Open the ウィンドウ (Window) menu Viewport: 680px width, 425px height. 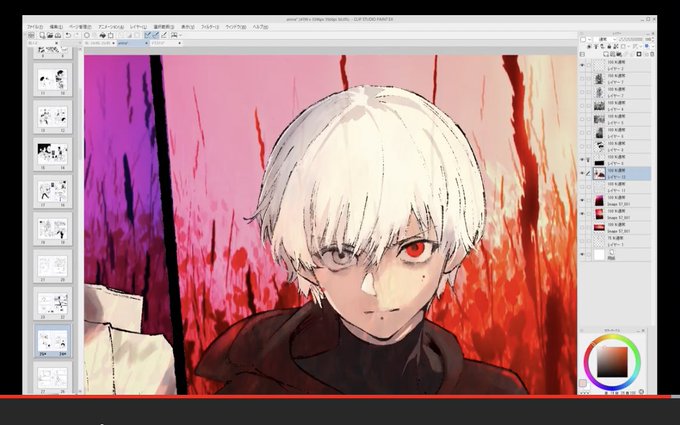pyautogui.click(x=236, y=27)
